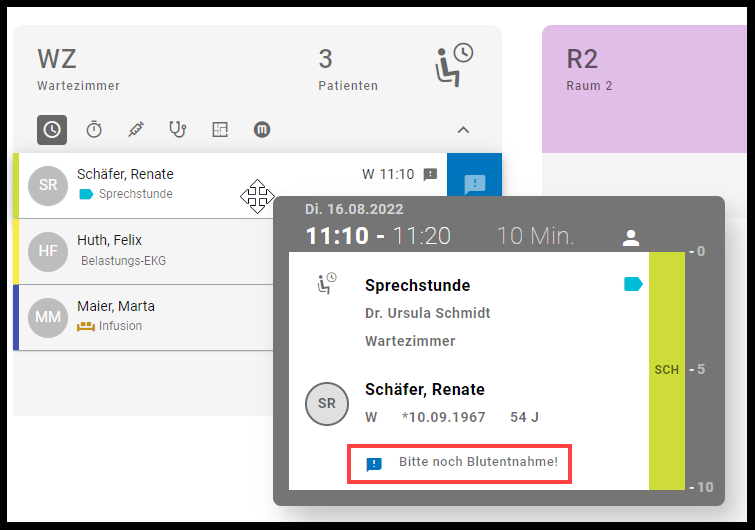Click Dr. Ursula Schmidt in the popup
The image size is (755, 530).
[428, 313]
